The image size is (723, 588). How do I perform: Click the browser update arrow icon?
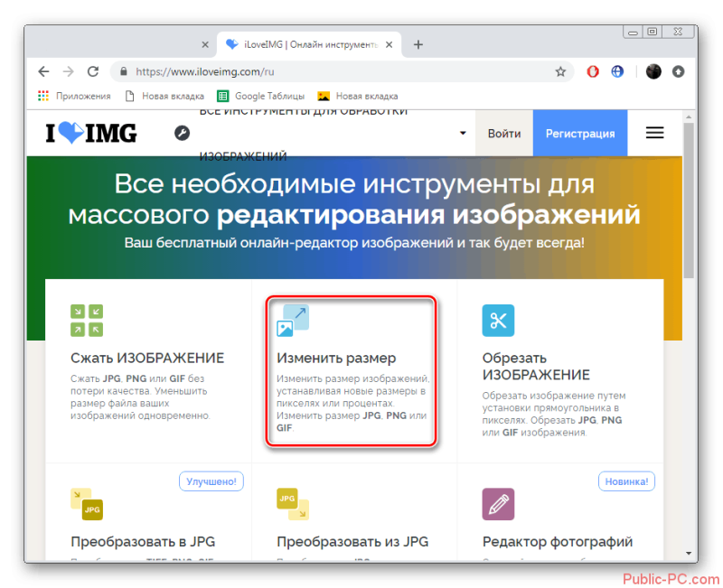coord(678,72)
